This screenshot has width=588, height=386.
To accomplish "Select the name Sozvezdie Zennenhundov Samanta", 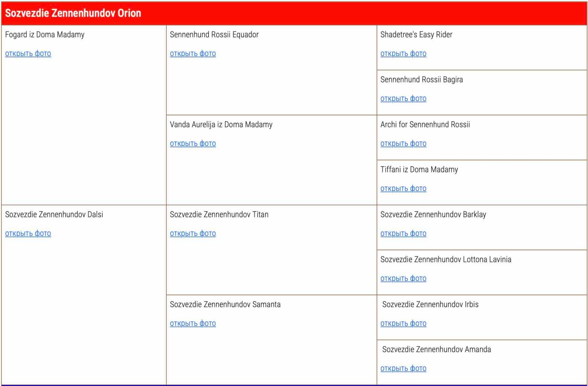I will (x=225, y=305).
